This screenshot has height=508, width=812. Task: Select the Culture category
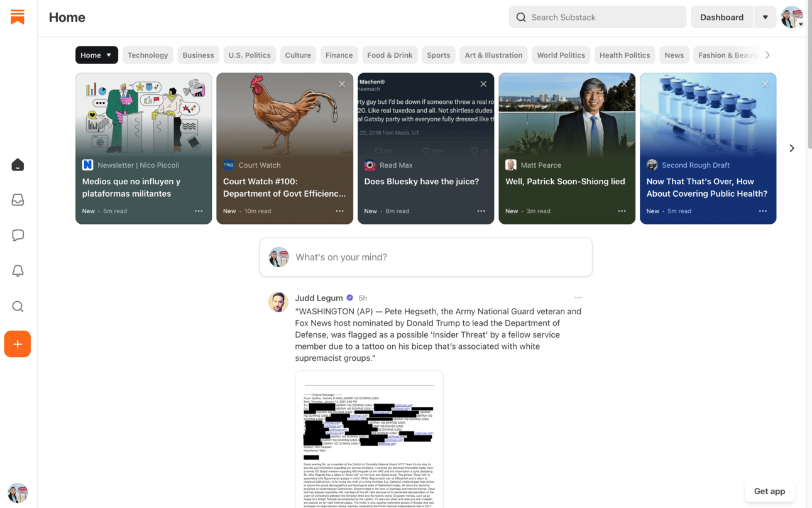298,55
